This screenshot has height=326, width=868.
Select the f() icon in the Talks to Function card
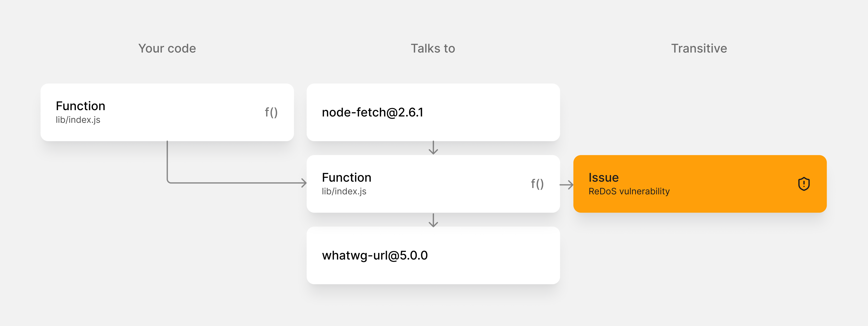coord(537,184)
